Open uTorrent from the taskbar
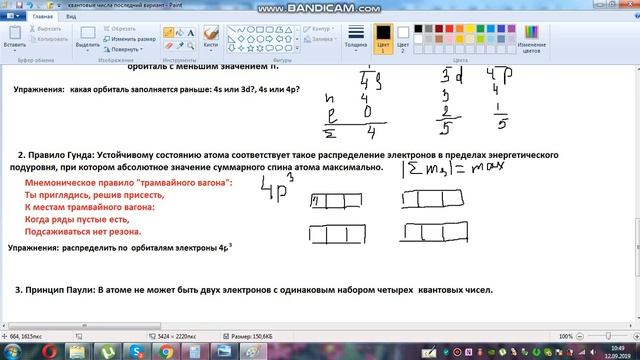Image resolution: width=640 pixels, height=360 pixels. click(107, 352)
